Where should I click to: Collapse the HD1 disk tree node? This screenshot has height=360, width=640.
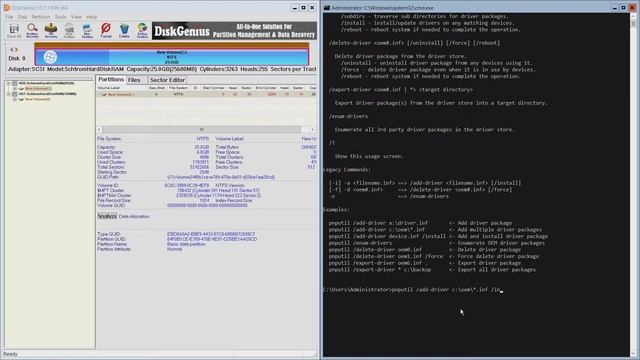click(x=9, y=94)
